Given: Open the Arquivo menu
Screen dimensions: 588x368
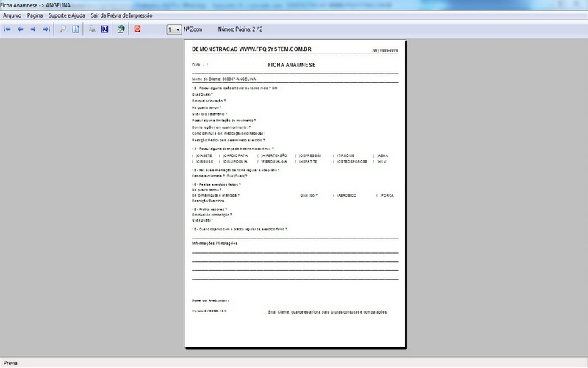Looking at the screenshot, I should pos(12,15).
